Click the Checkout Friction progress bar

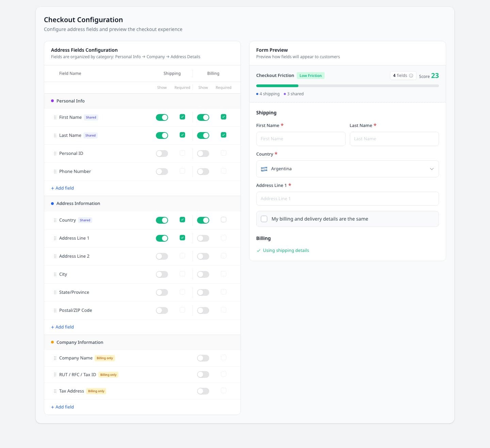click(x=347, y=86)
